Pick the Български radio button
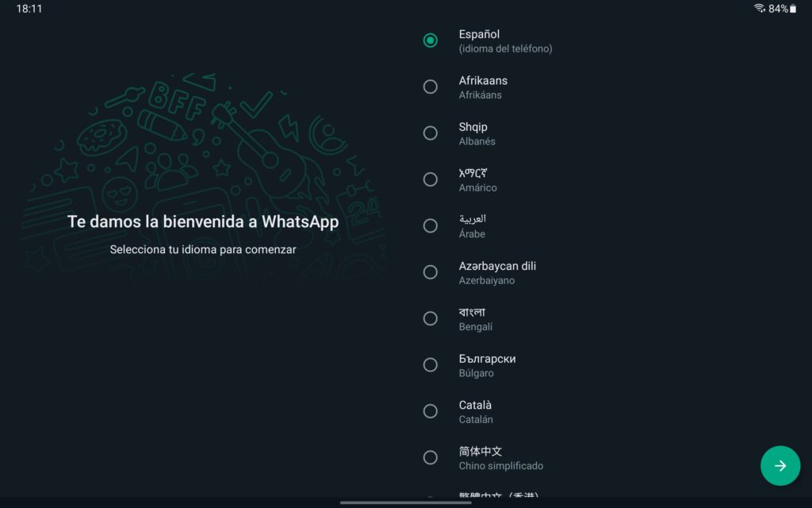 [x=431, y=365]
